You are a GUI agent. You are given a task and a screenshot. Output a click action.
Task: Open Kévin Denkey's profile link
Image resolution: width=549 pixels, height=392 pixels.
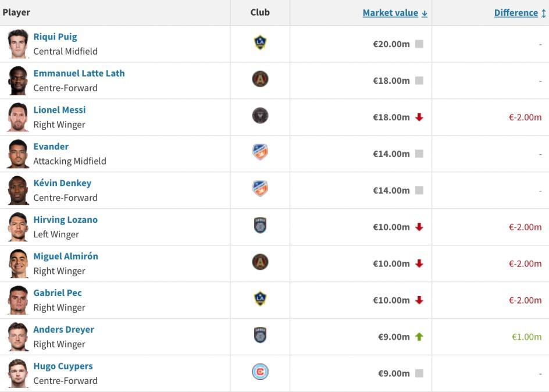(62, 183)
